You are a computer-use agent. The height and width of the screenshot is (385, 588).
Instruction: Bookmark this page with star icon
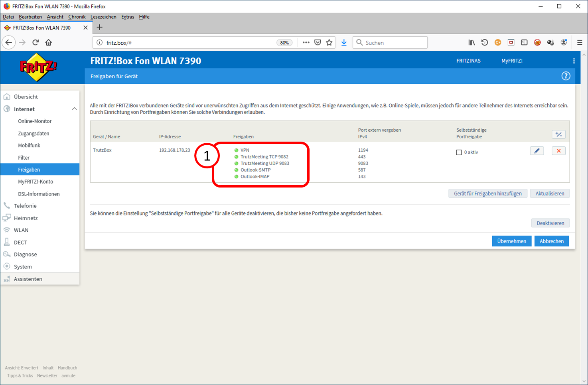[329, 43]
